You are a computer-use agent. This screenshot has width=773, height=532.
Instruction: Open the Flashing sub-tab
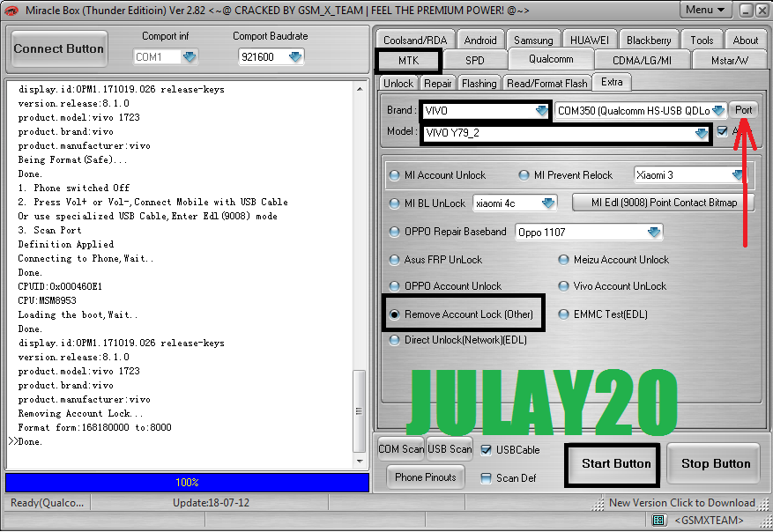coord(479,84)
